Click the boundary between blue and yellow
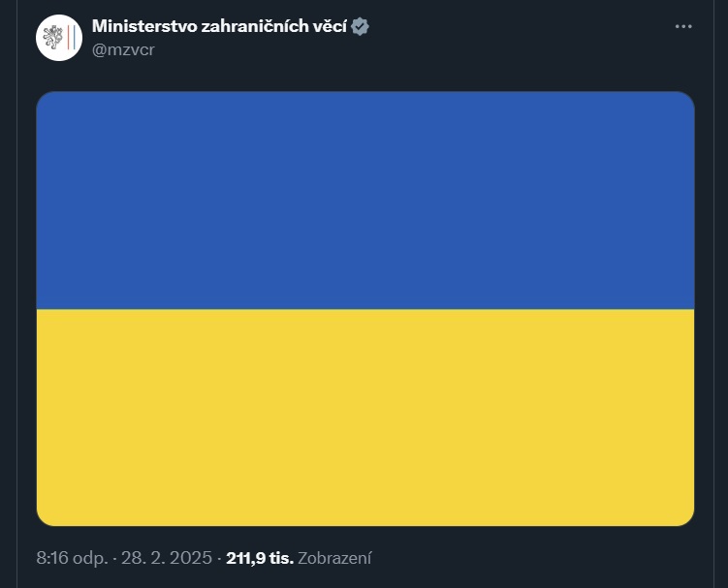728x588 pixels. click(365, 309)
